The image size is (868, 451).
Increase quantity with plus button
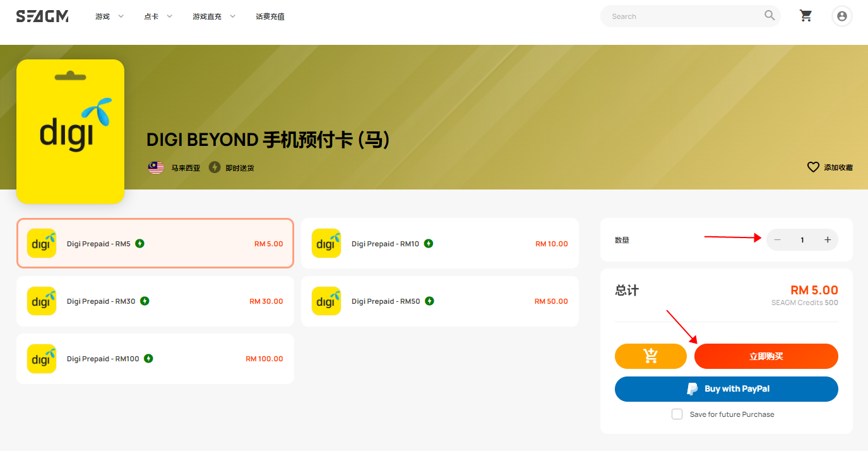coord(828,240)
